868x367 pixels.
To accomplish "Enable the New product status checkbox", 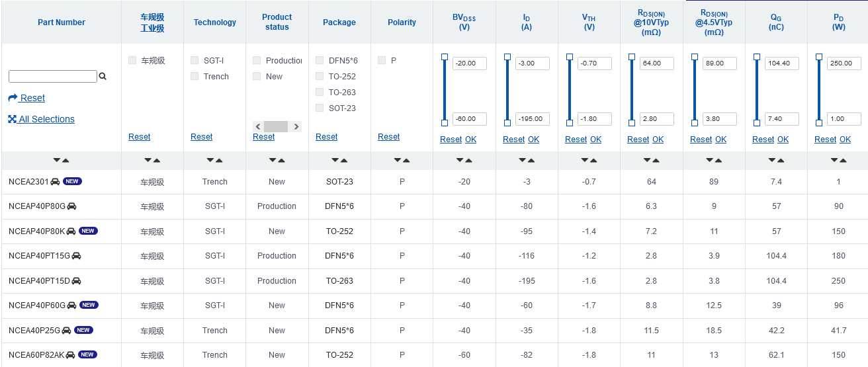I will 257,76.
